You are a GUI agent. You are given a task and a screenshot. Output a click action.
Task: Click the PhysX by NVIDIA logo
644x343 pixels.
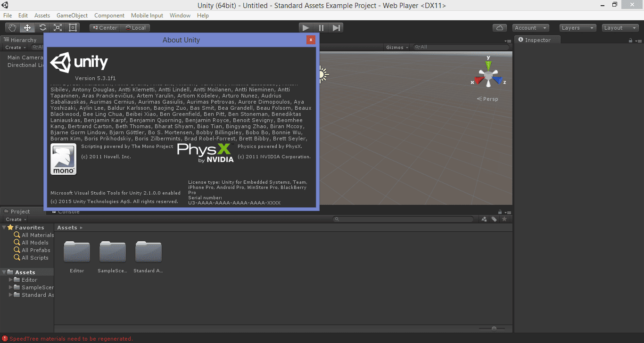tap(206, 153)
